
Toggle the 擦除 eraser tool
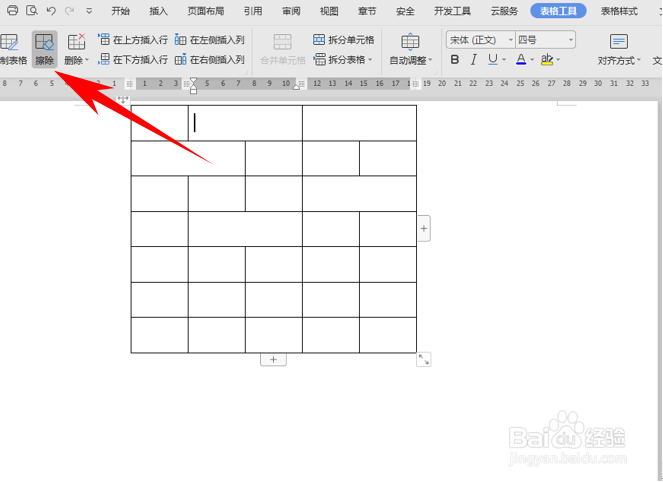[x=44, y=49]
